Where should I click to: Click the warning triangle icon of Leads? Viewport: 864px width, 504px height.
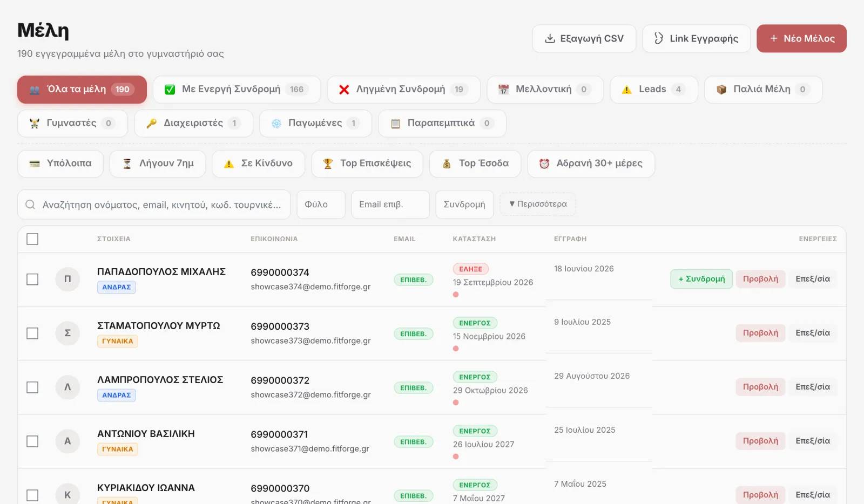pyautogui.click(x=626, y=90)
